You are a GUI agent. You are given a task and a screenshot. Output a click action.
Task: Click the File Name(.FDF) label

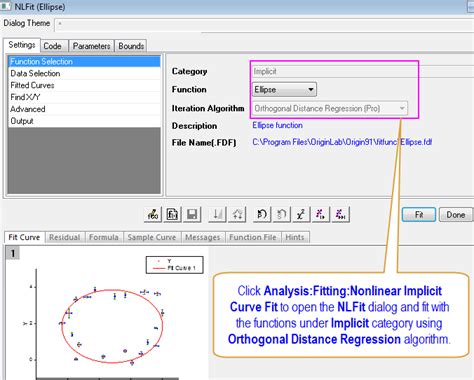click(x=204, y=143)
